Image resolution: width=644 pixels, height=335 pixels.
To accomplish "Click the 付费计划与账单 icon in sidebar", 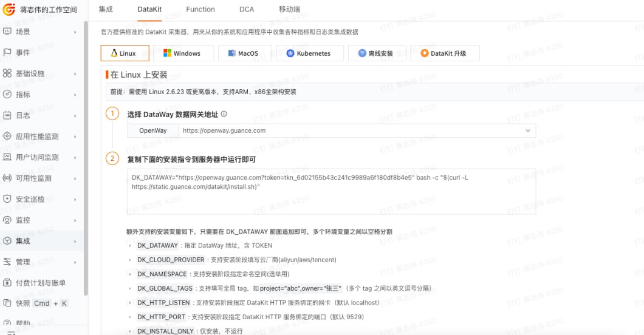I will [x=7, y=283].
